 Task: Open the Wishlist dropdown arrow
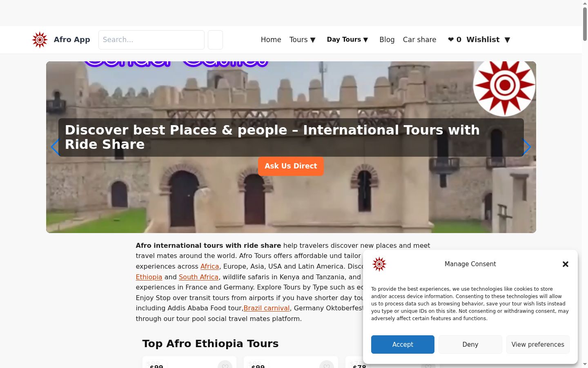pyautogui.click(x=507, y=40)
